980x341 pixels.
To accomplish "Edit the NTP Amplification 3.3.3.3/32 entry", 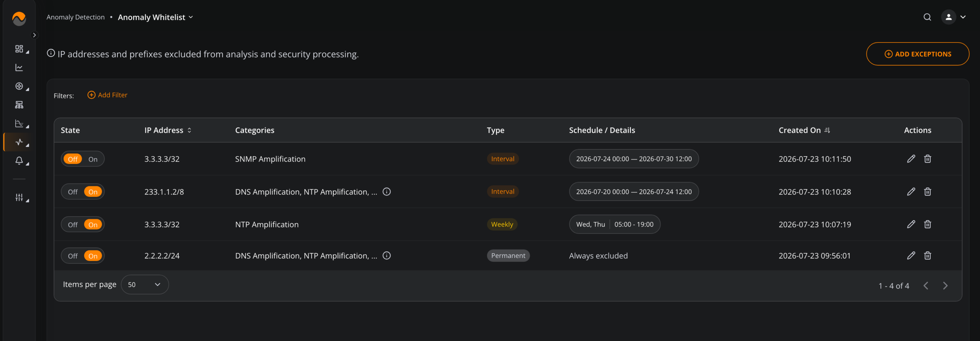I will coord(911,224).
